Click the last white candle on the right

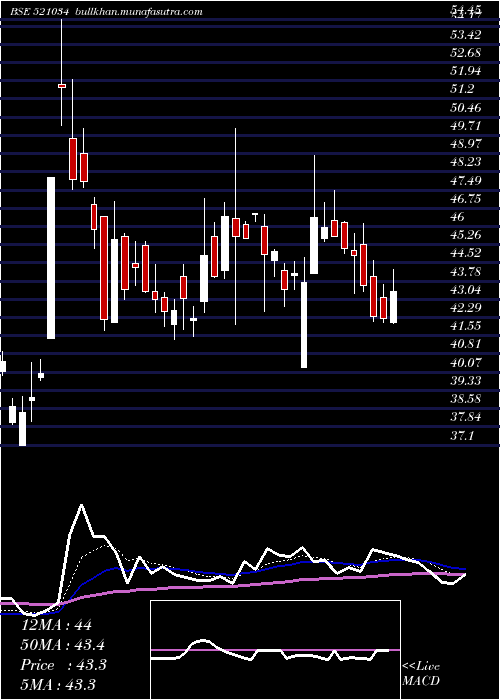393,307
